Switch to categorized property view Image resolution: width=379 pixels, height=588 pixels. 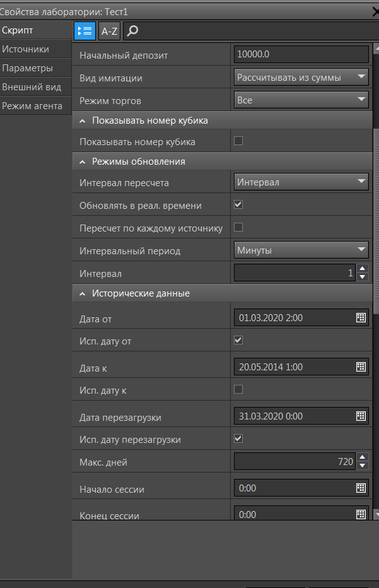coord(85,30)
